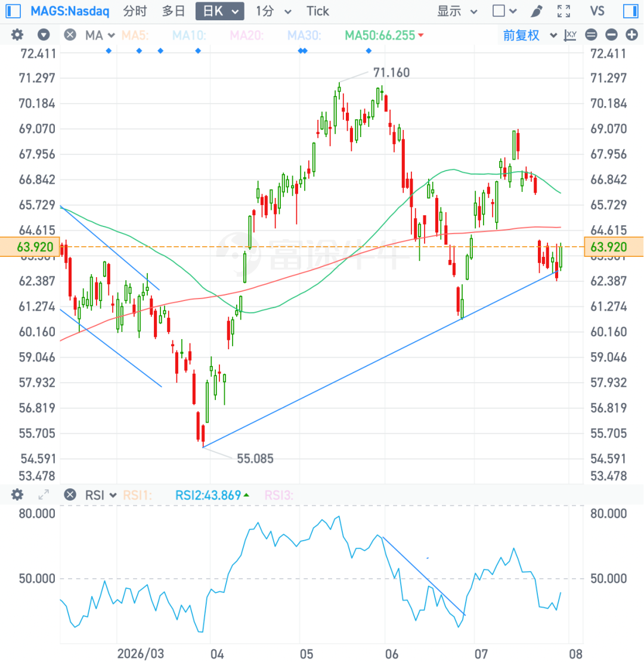Click the 2026/03 date axis label
The height and width of the screenshot is (664, 644).
(x=140, y=654)
